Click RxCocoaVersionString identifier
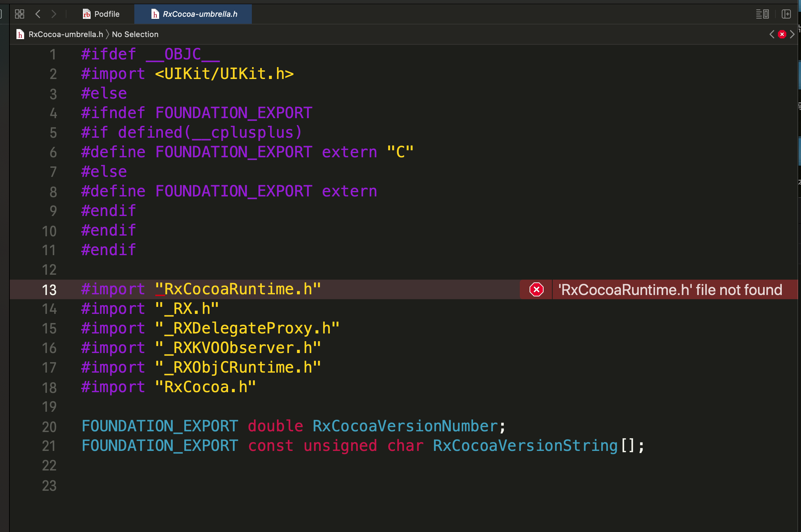This screenshot has width=801, height=532. coord(525,446)
